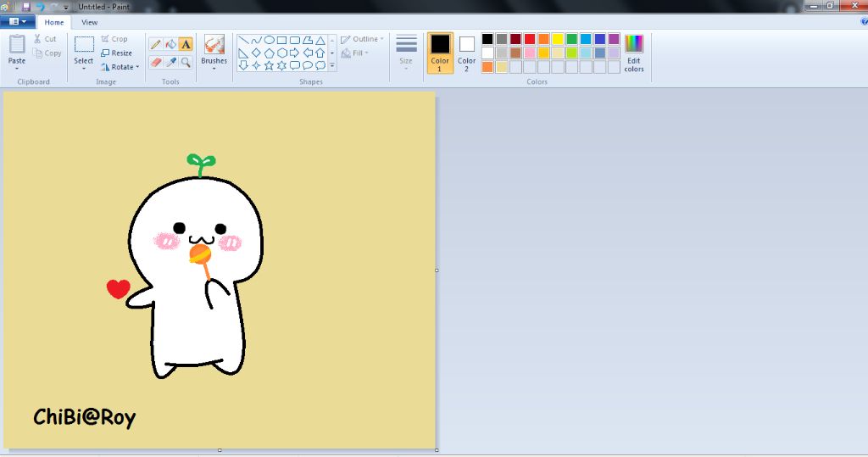Customize Quick Access Toolbar dropdown arrow
The width and height of the screenshot is (868, 457).
pyautogui.click(x=66, y=8)
